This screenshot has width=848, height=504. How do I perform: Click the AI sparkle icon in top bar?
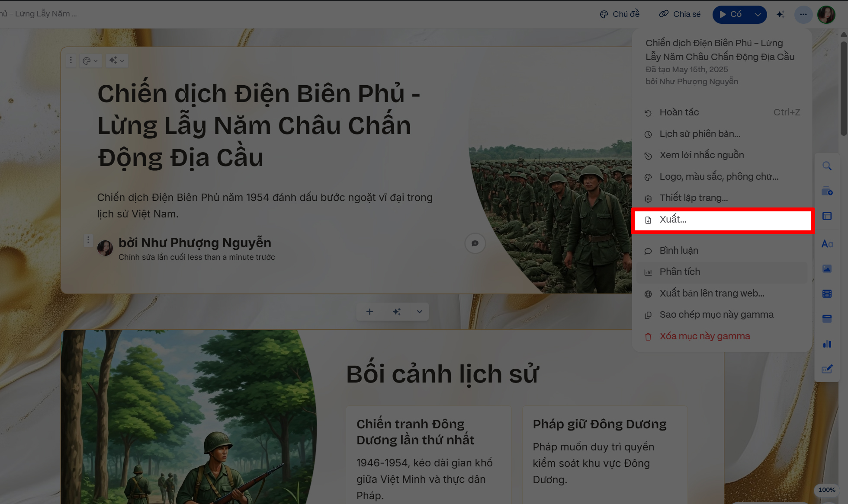781,14
